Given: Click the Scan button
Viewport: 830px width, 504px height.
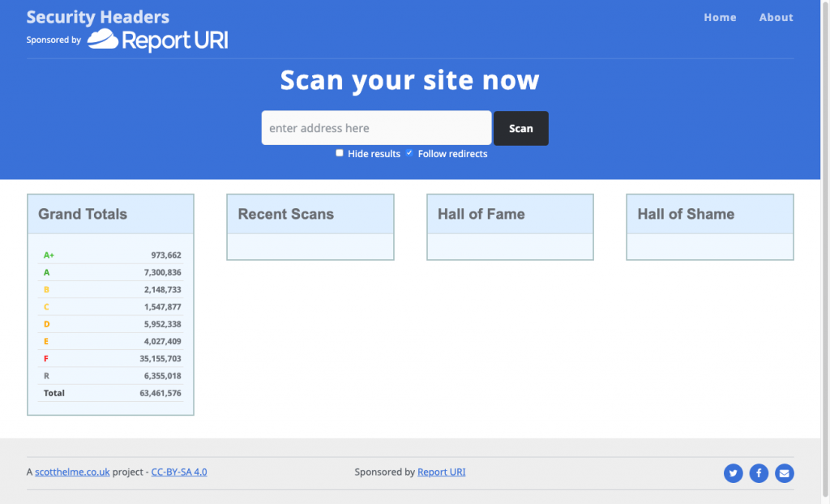Looking at the screenshot, I should coord(520,128).
